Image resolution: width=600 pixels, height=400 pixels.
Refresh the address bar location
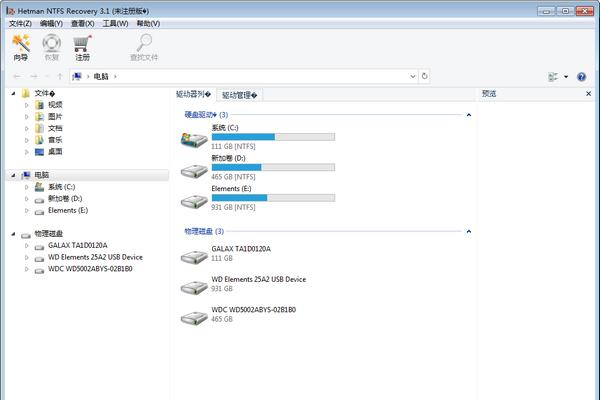(425, 76)
